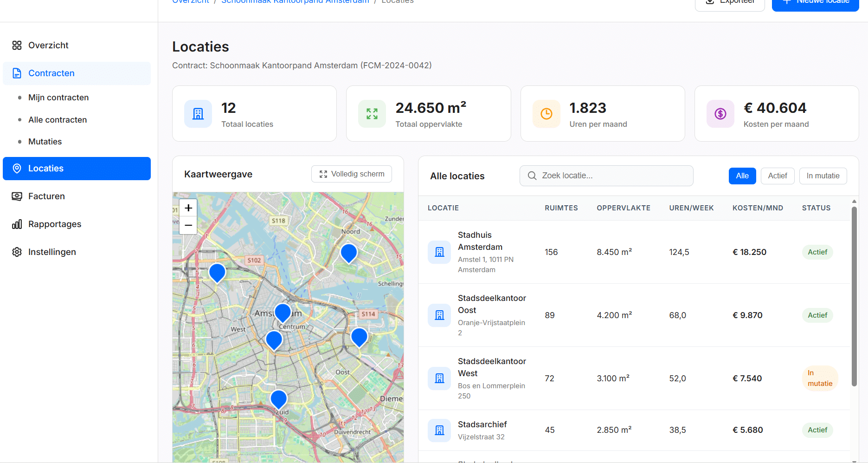Click inside the Zoek locatie search field
868x463 pixels.
click(x=606, y=176)
